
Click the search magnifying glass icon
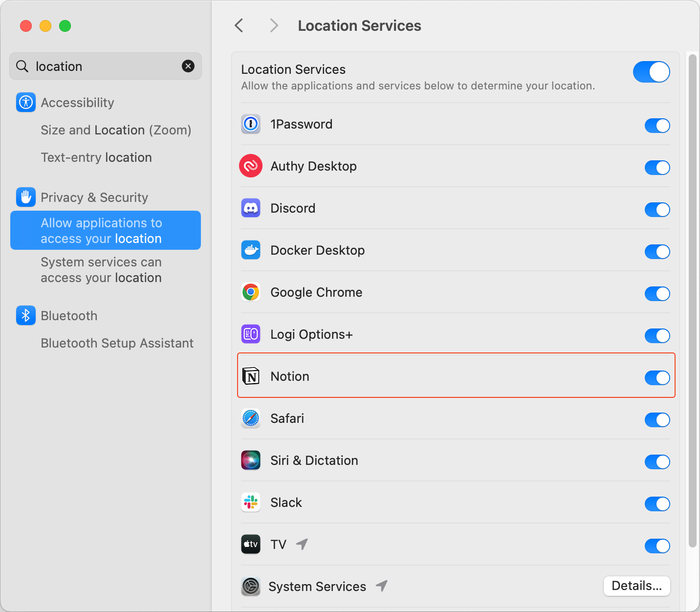click(x=22, y=66)
